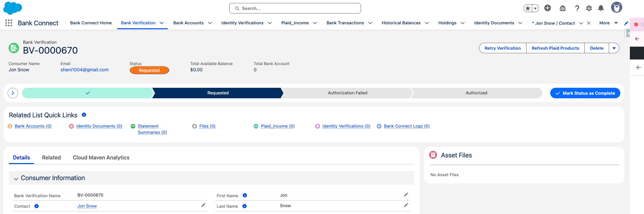Switch to Cloud Maven Analytics tab
This screenshot has height=214, width=644.
101,158
